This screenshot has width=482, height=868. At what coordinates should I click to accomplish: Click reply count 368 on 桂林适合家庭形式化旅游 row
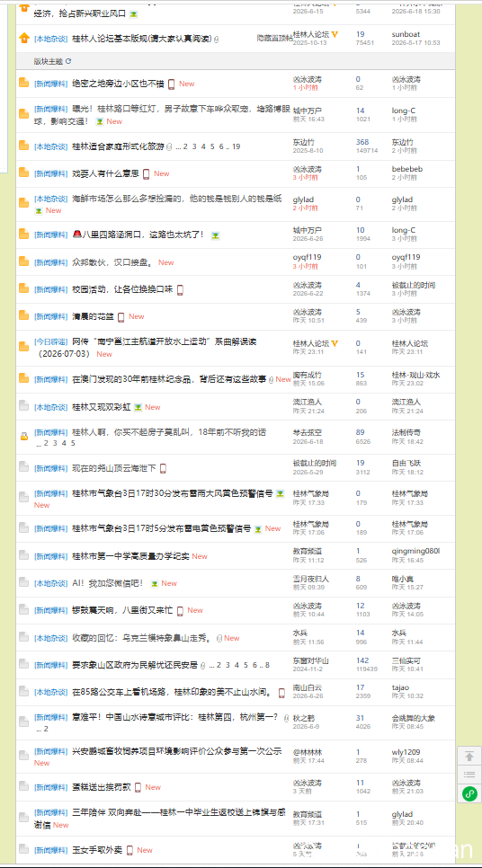(x=361, y=142)
